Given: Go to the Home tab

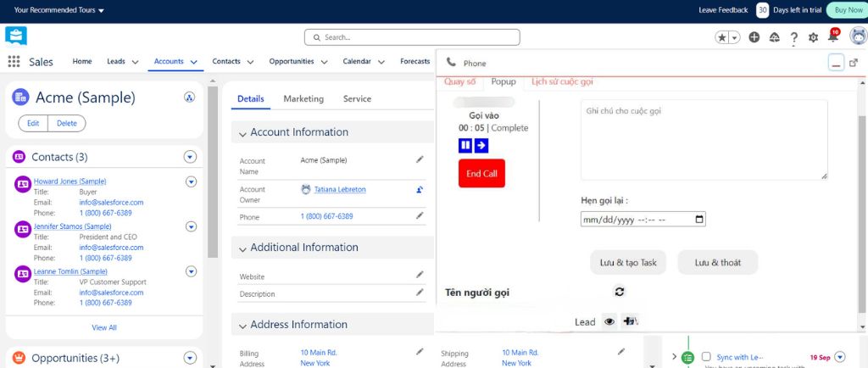Looking at the screenshot, I should (x=82, y=61).
